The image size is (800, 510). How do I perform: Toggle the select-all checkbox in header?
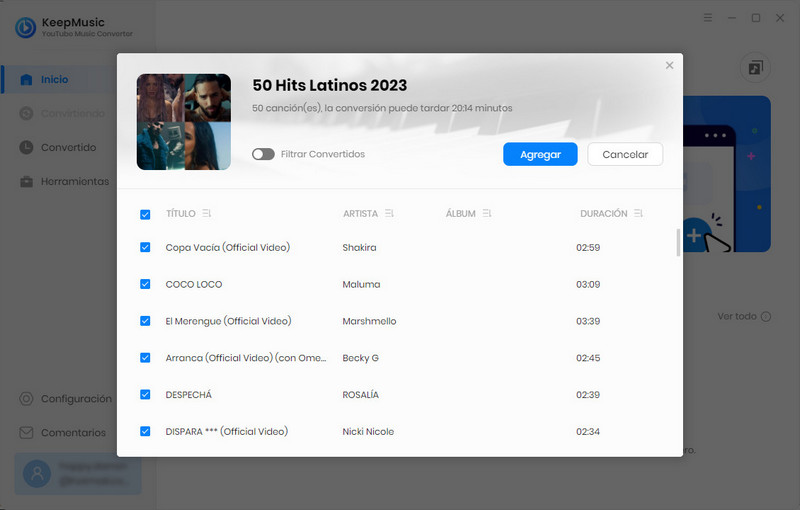point(145,214)
